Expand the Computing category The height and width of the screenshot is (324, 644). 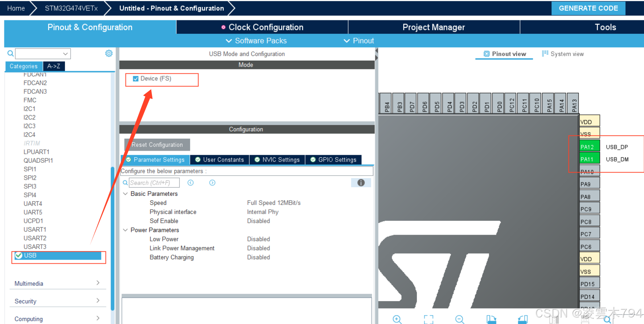57,319
